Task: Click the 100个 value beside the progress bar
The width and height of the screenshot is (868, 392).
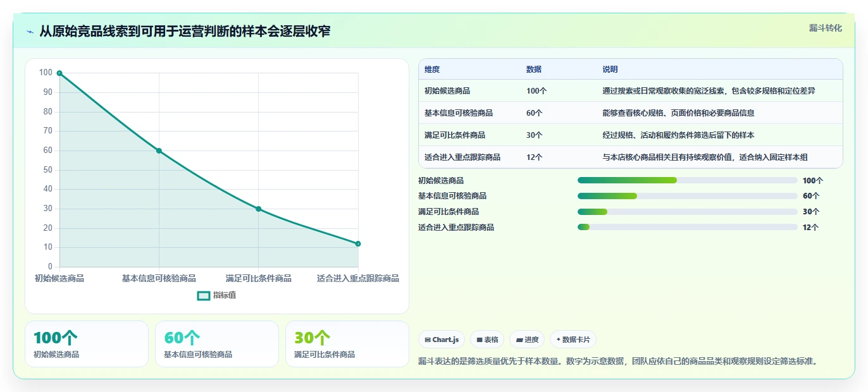Action: pos(813,181)
